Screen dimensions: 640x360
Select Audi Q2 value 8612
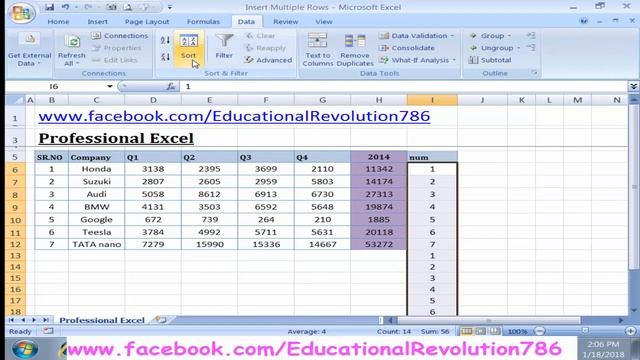pos(209,194)
